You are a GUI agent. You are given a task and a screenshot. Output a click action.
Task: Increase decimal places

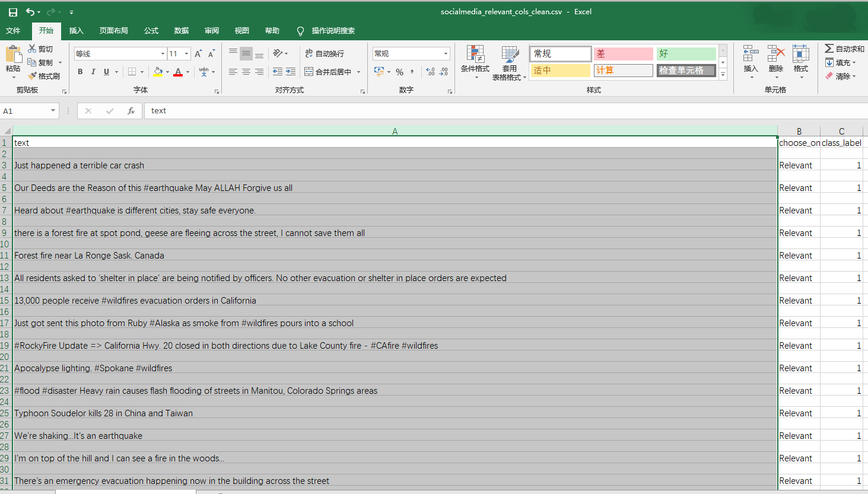coord(431,72)
